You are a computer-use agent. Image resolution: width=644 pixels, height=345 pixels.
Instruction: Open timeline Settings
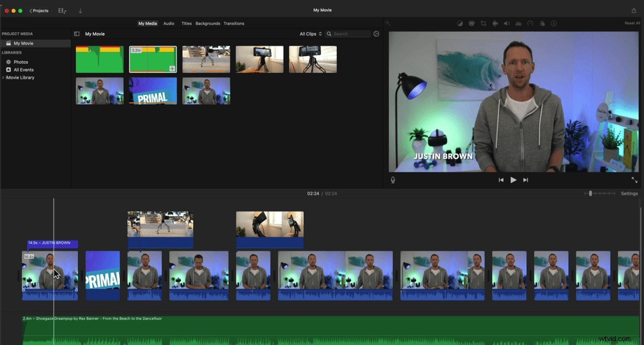(x=629, y=193)
